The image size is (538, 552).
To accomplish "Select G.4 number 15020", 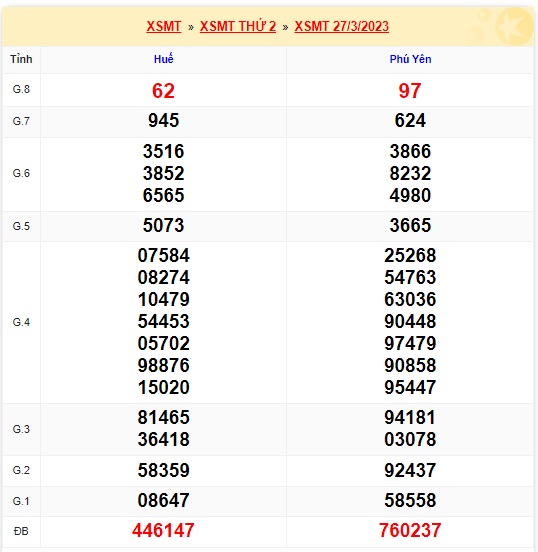I will 163,387.
